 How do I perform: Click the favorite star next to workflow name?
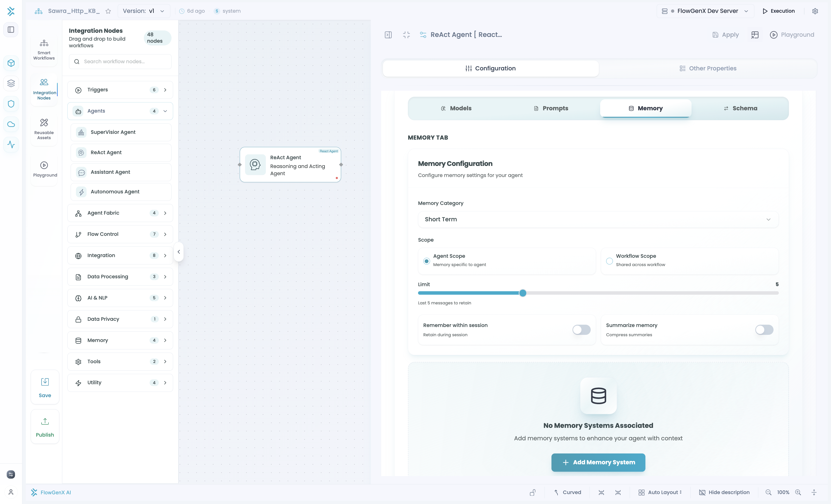[x=108, y=11]
